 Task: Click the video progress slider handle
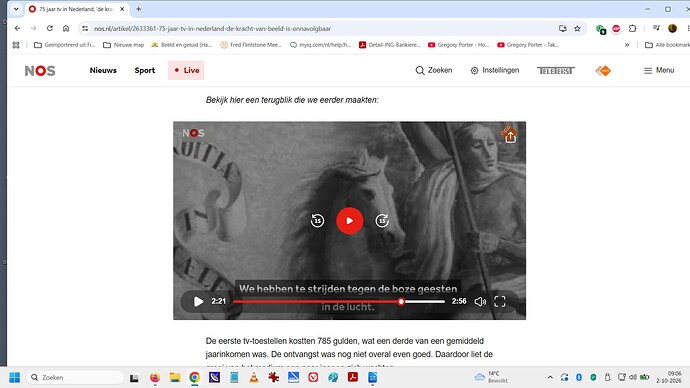tap(401, 301)
